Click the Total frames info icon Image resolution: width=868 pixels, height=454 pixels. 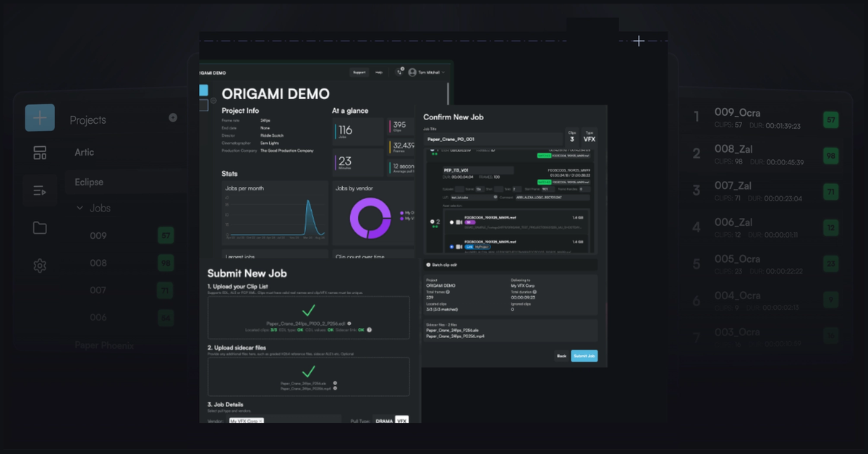pyautogui.click(x=448, y=293)
